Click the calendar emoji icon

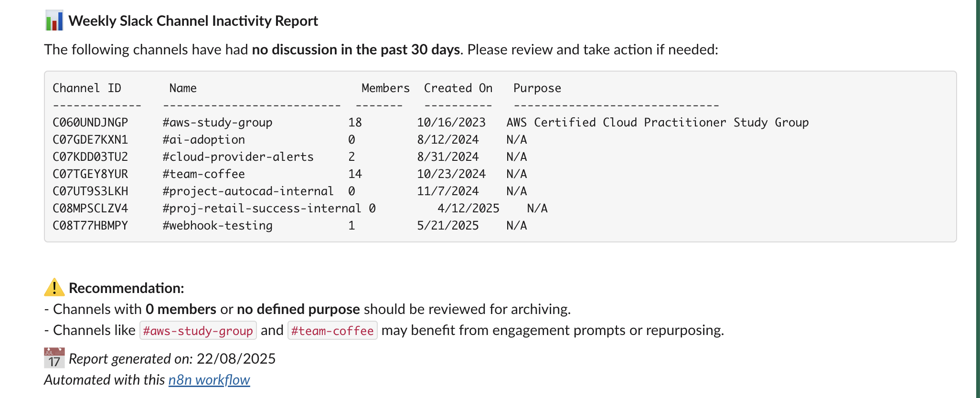pos(54,358)
